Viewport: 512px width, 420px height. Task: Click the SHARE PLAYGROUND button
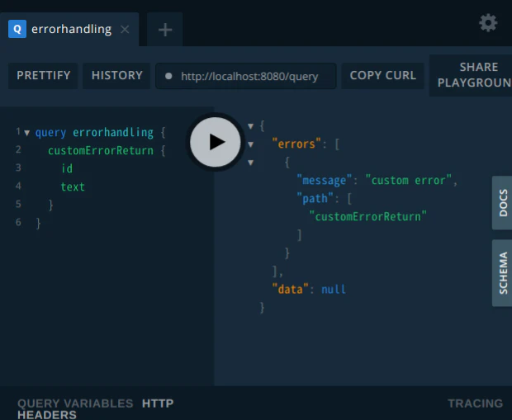pos(471,75)
